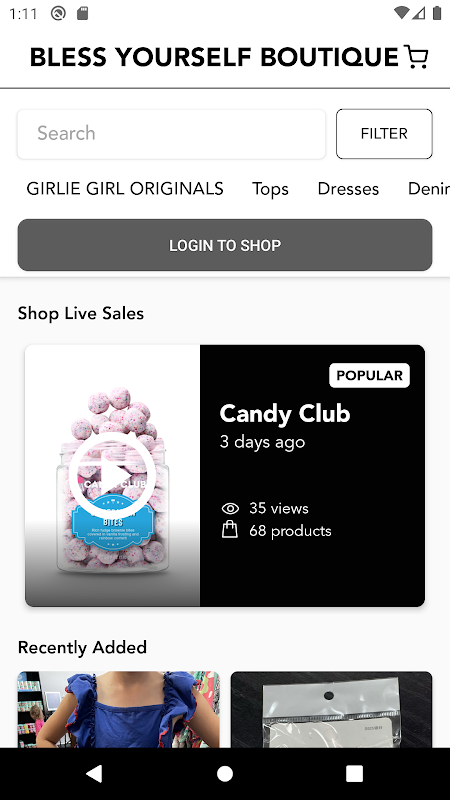Tap the shopping bag products icon
Viewport: 450px width, 800px height.
click(x=230, y=530)
